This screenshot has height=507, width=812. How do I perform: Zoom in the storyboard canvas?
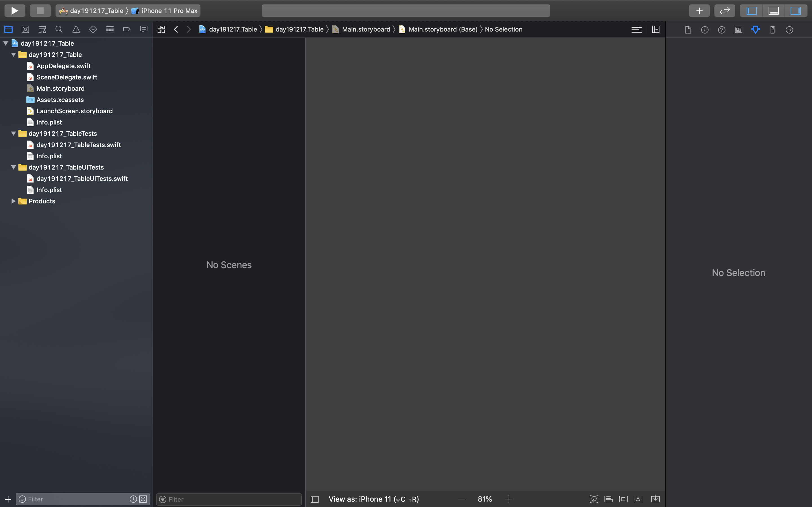point(509,499)
